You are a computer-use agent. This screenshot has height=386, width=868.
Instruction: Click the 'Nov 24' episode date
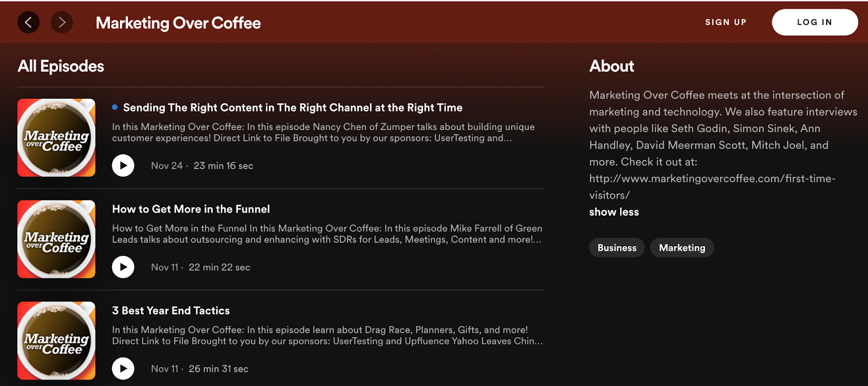167,166
